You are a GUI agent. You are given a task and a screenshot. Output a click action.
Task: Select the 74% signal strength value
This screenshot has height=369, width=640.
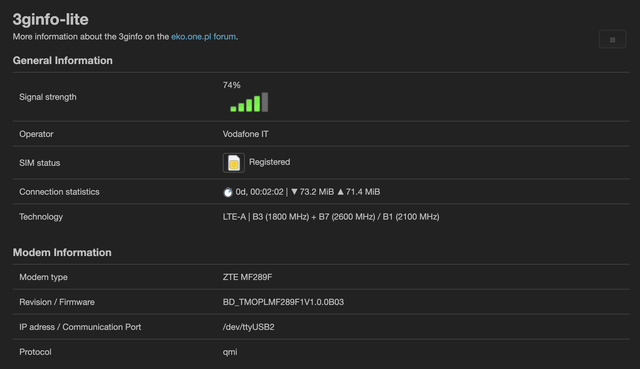tap(231, 85)
